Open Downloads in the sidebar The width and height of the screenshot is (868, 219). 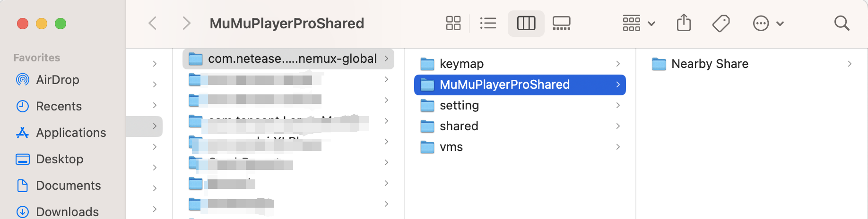[57, 212]
